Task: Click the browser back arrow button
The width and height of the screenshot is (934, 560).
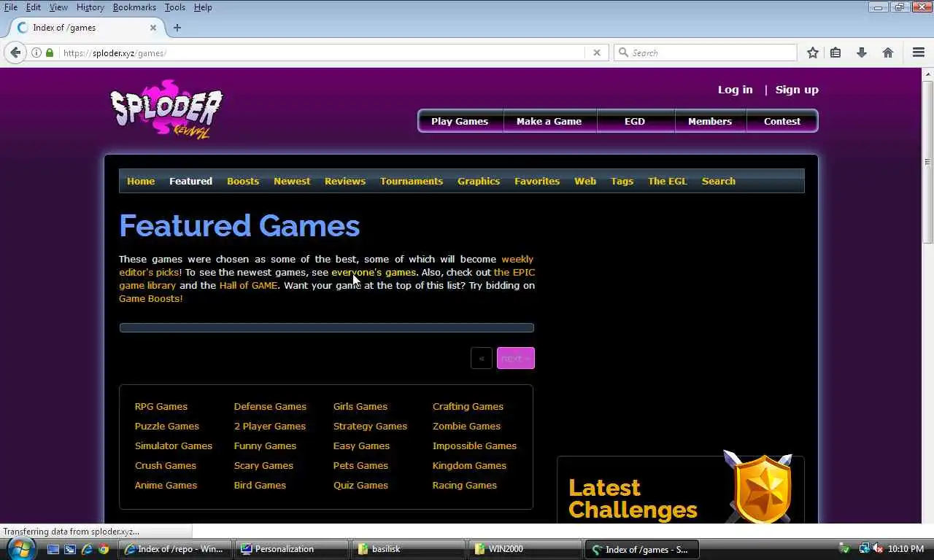Action: (x=15, y=52)
